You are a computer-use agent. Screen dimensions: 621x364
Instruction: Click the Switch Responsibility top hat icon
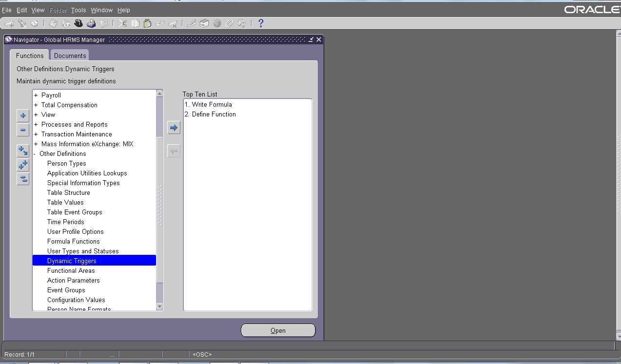tap(78, 23)
